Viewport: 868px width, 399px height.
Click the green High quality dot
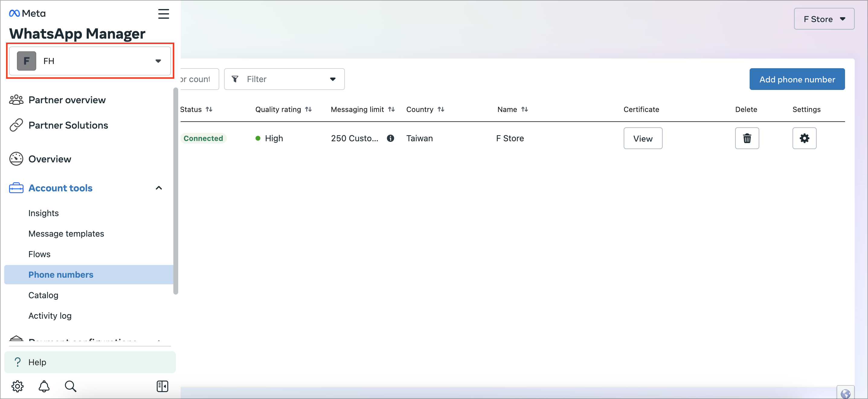pyautogui.click(x=258, y=138)
